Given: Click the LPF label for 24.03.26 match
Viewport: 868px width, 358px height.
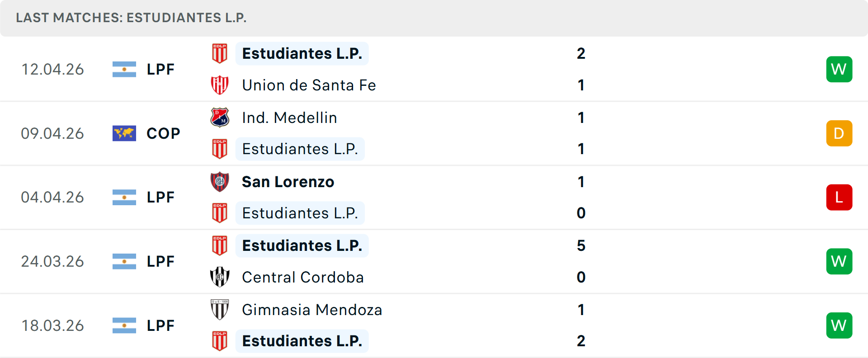Looking at the screenshot, I should point(160,261).
